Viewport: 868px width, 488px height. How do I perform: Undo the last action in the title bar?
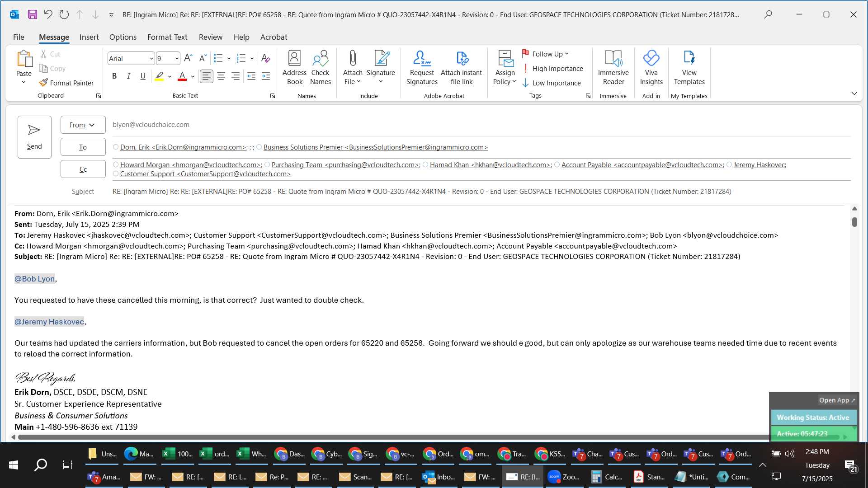click(48, 14)
